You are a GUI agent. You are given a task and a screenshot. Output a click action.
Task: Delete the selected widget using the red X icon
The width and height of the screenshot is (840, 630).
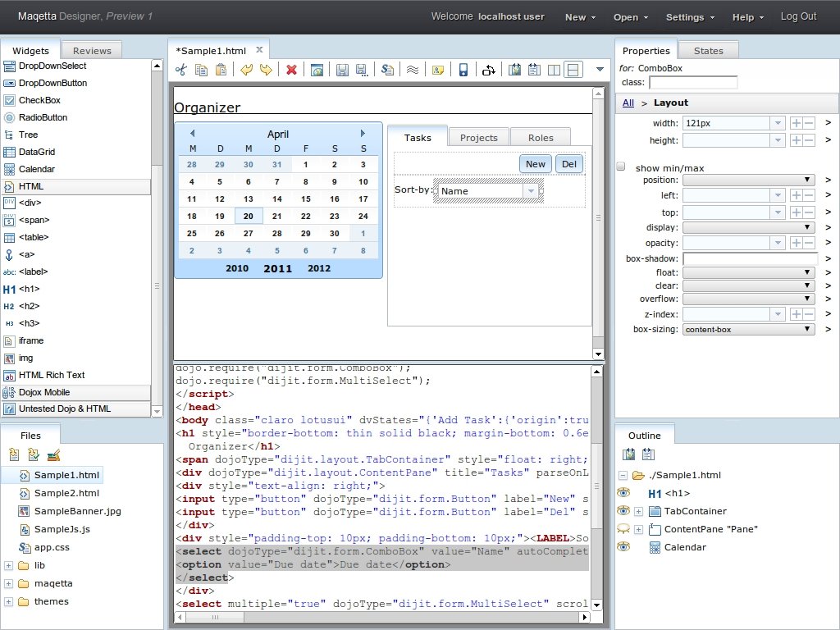coord(291,70)
